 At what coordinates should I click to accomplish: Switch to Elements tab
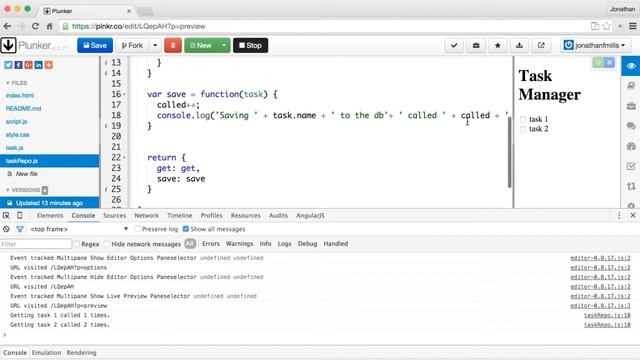pos(50,216)
